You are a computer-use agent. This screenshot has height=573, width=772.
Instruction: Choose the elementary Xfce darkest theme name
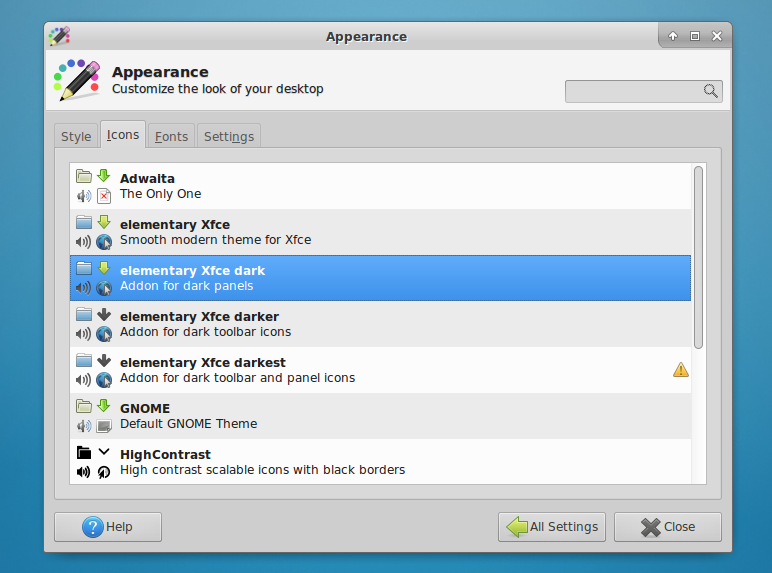point(203,362)
